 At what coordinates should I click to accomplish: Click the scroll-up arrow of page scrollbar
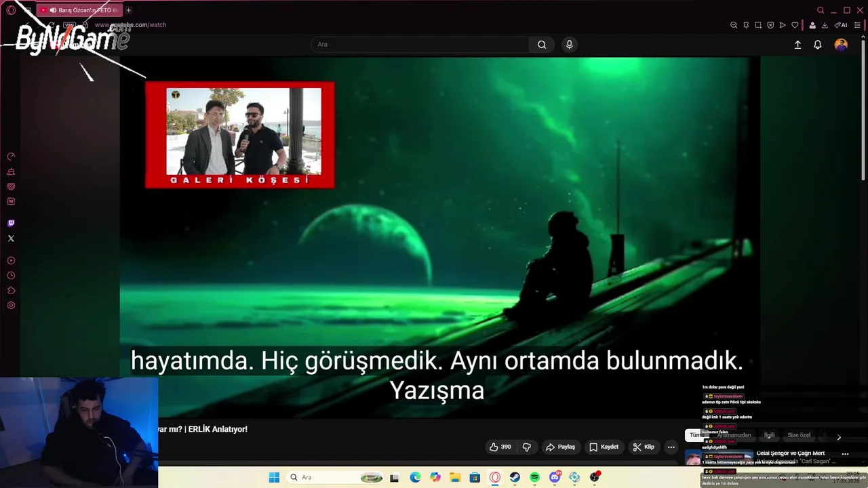[864, 38]
